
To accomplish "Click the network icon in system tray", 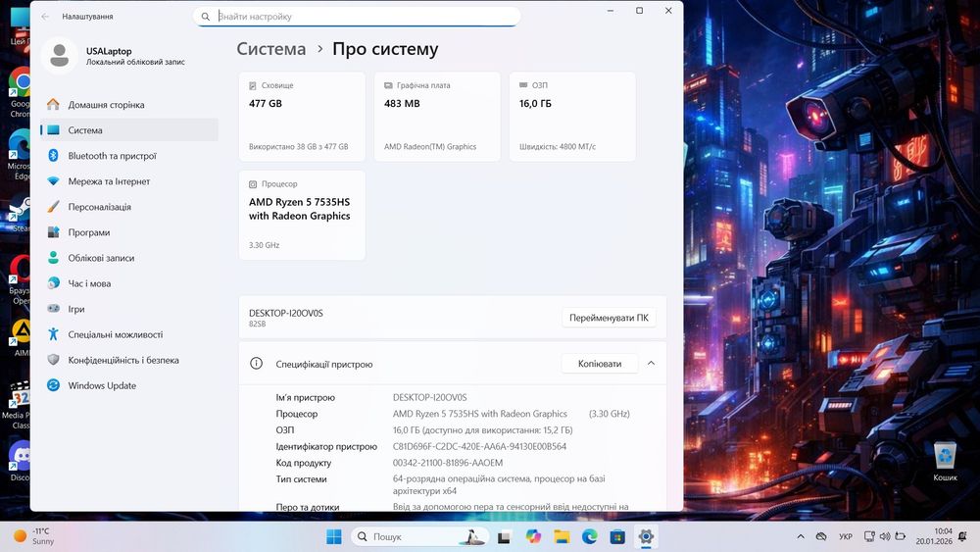I will [869, 536].
